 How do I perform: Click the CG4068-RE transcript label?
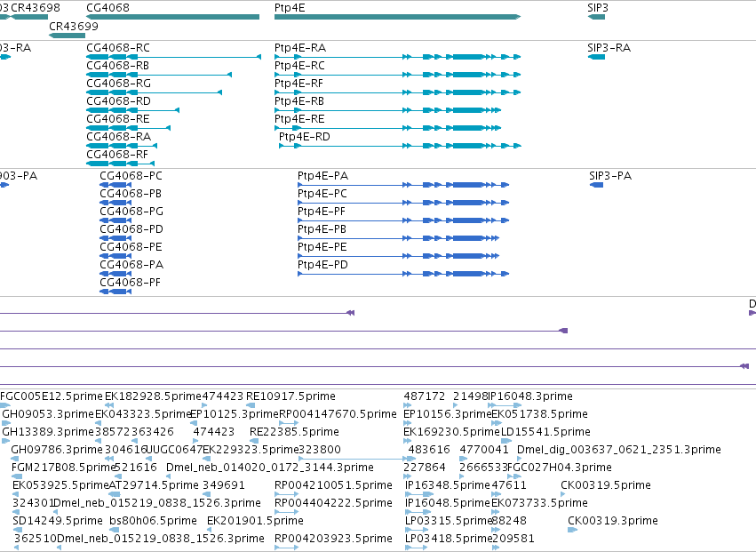(x=117, y=119)
